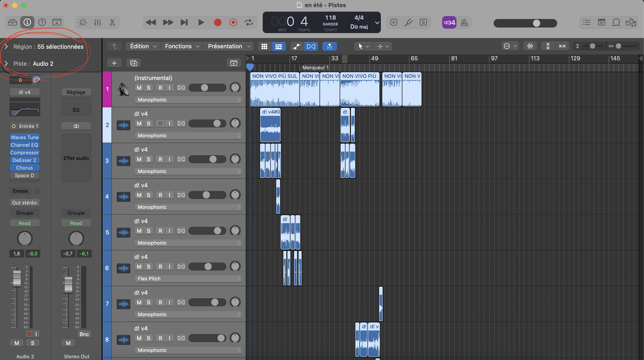The width and height of the screenshot is (644, 360).
Task: Click the Fast Forward transport button
Action: pos(168,23)
